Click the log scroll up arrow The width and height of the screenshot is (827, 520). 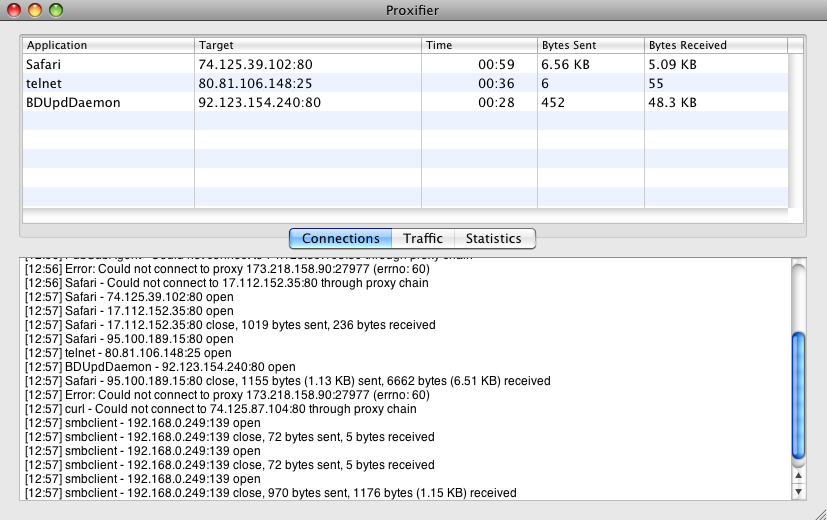pyautogui.click(x=799, y=476)
